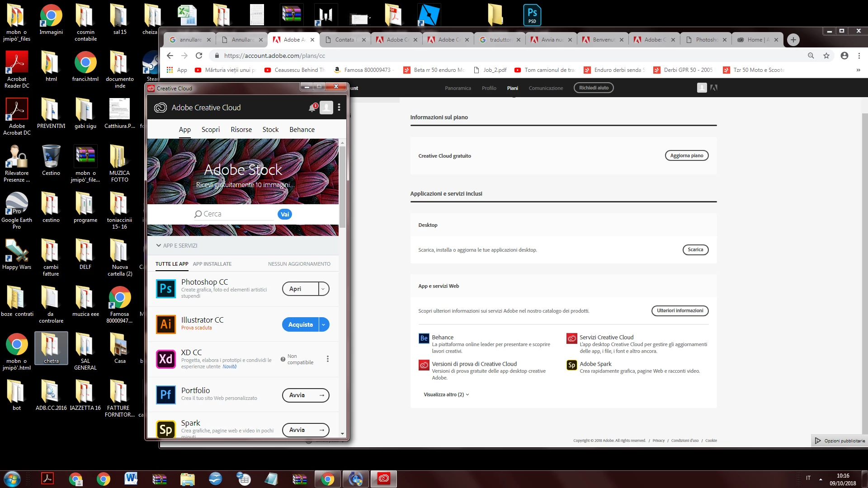This screenshot has height=488, width=868.
Task: Click the Photoshop CC app icon
Action: tap(166, 289)
